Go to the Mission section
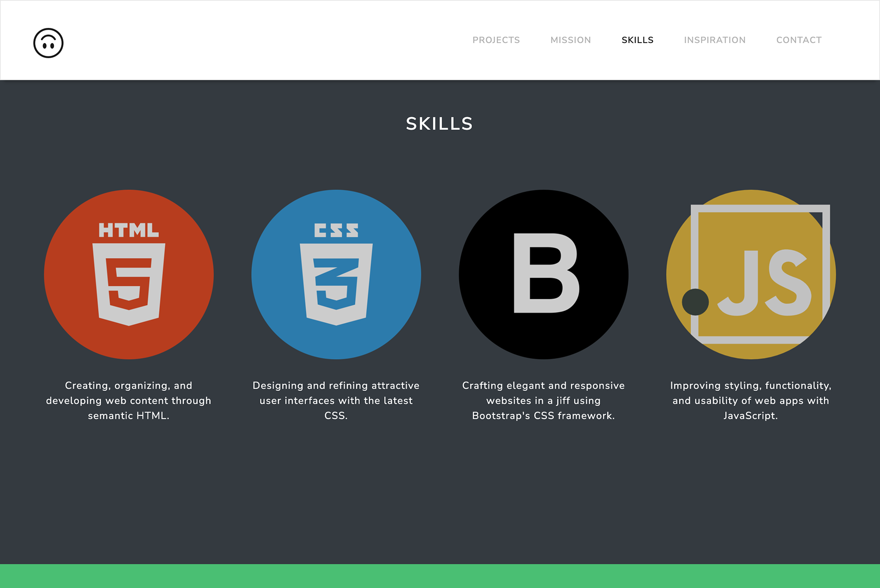 (571, 40)
